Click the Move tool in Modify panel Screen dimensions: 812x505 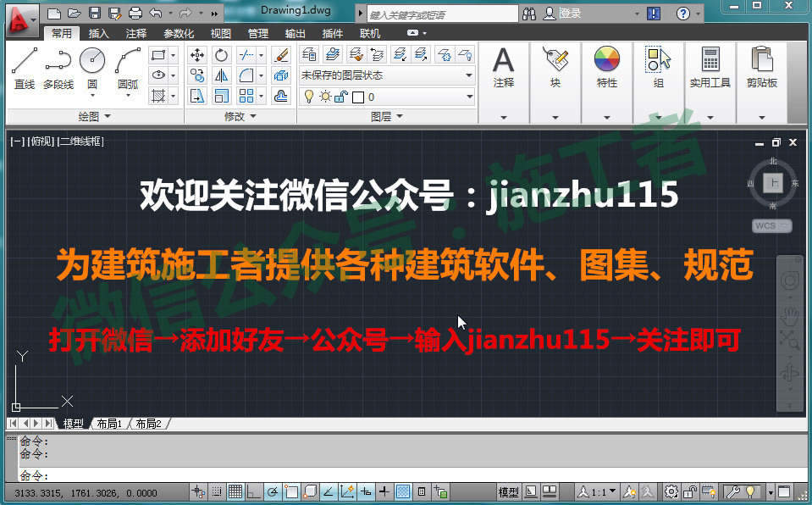coord(196,55)
